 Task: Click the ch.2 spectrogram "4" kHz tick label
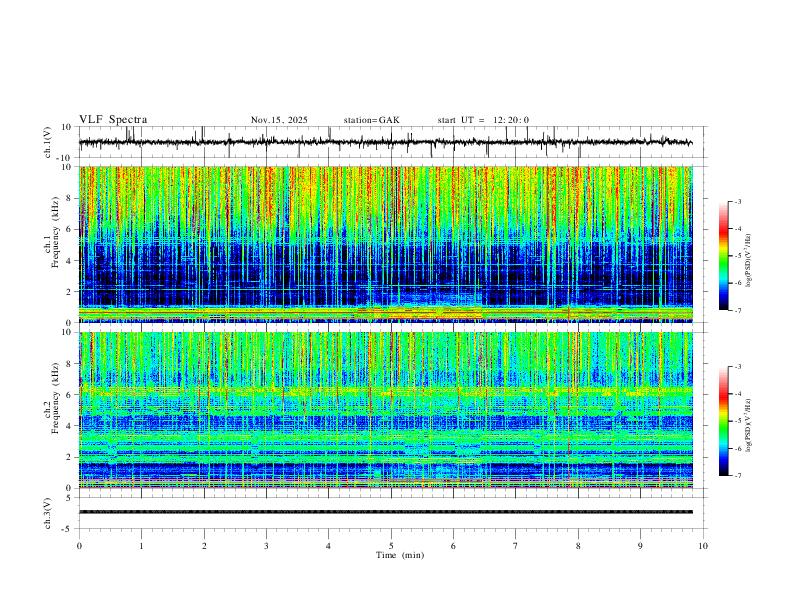(69, 426)
